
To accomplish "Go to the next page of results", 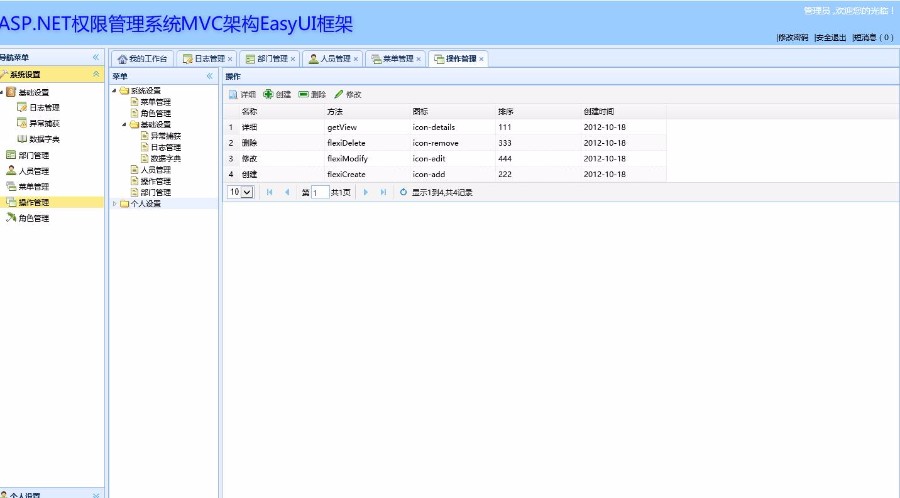I will click(x=366, y=192).
